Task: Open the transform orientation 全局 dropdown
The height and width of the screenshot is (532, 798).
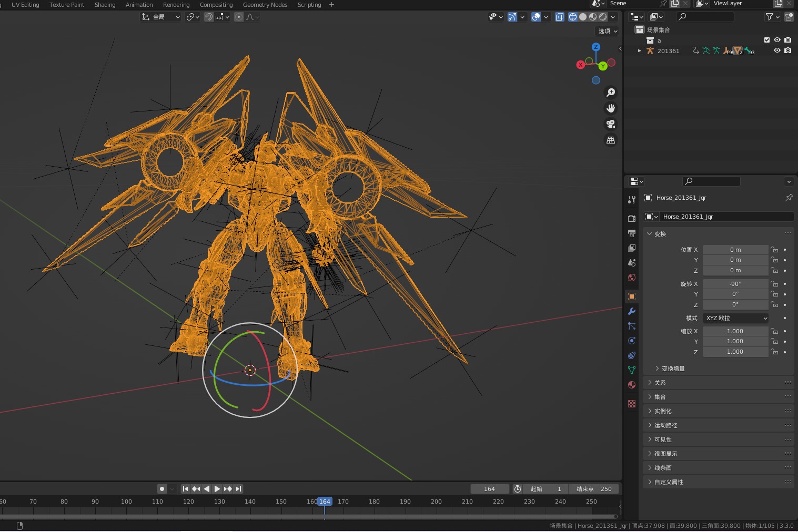Action: (x=160, y=17)
